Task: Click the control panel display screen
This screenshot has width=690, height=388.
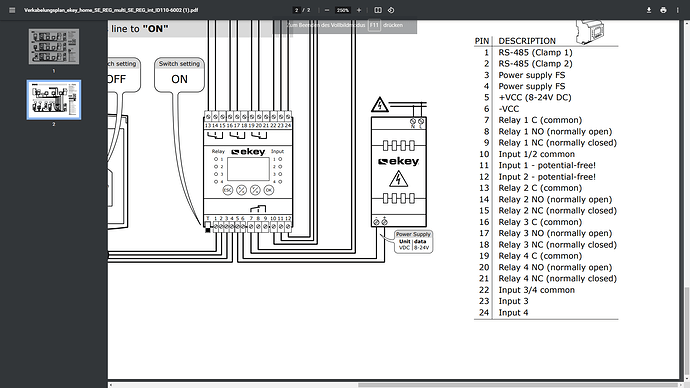Action: [x=248, y=169]
